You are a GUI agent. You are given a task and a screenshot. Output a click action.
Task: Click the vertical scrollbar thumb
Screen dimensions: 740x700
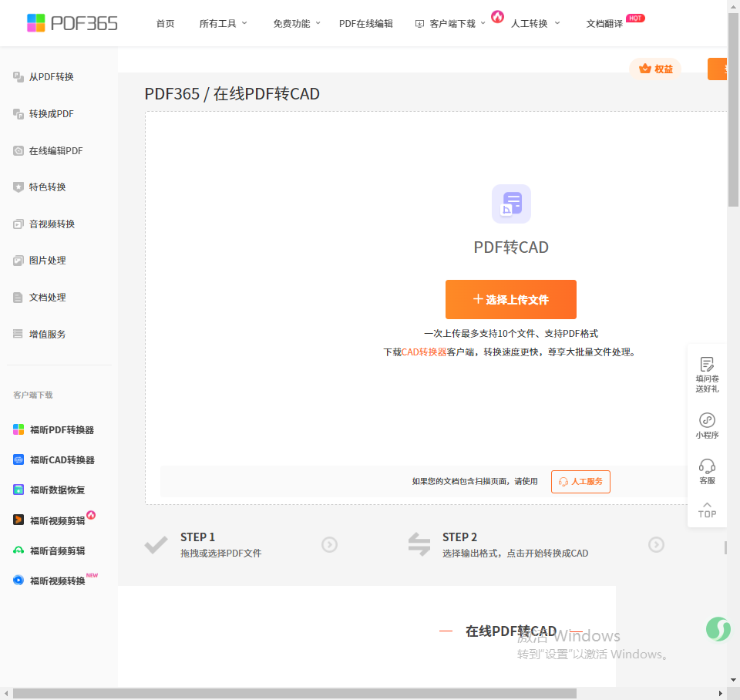pos(733,110)
